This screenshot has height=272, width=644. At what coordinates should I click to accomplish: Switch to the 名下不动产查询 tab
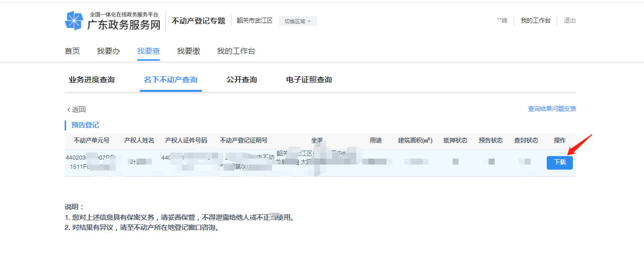[x=170, y=80]
